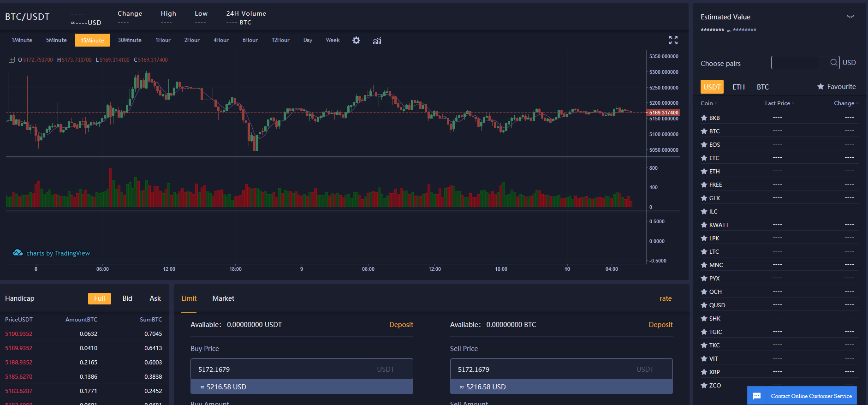Sort pairs list by Change column
The image size is (868, 405).
[844, 103]
